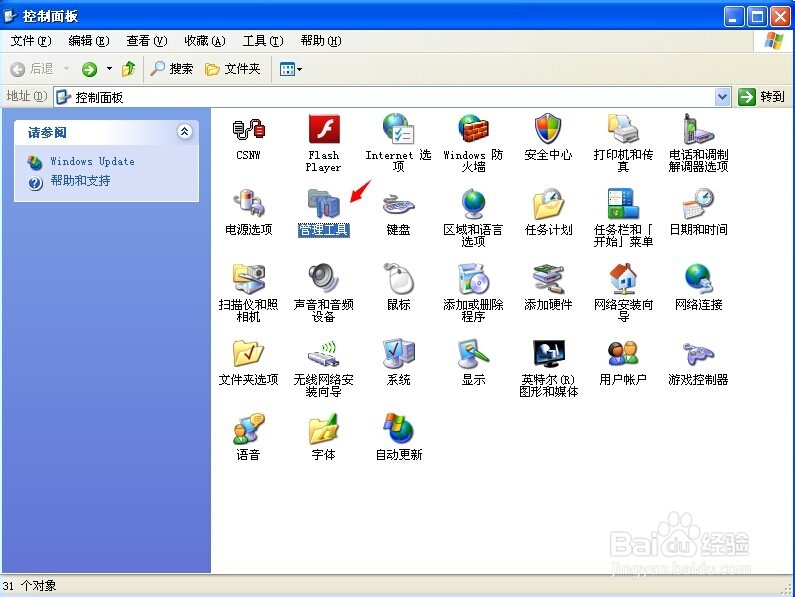Screen dimensions: 795x597
Task: Open 扫描仪和照相机 icon
Action: [248, 279]
